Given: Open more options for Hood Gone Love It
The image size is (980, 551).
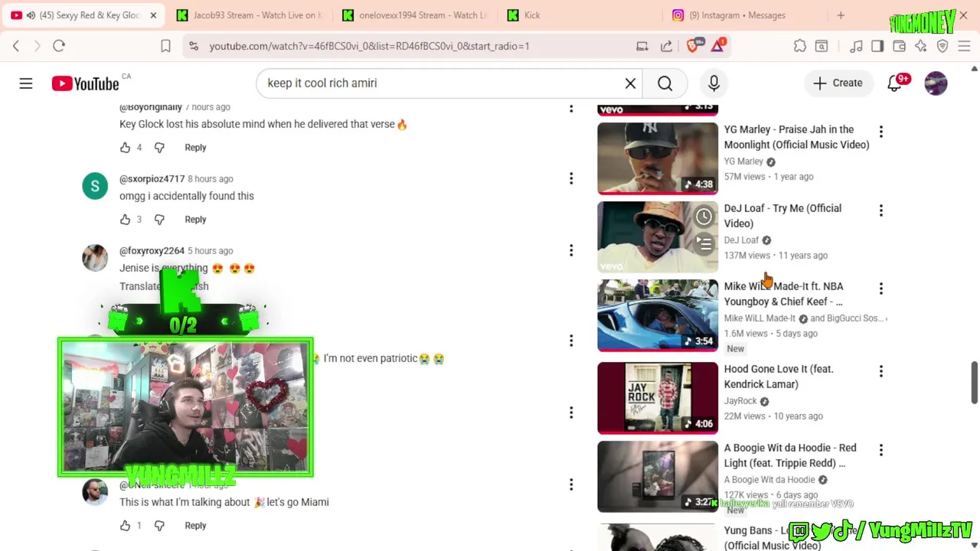Looking at the screenshot, I should [x=881, y=371].
